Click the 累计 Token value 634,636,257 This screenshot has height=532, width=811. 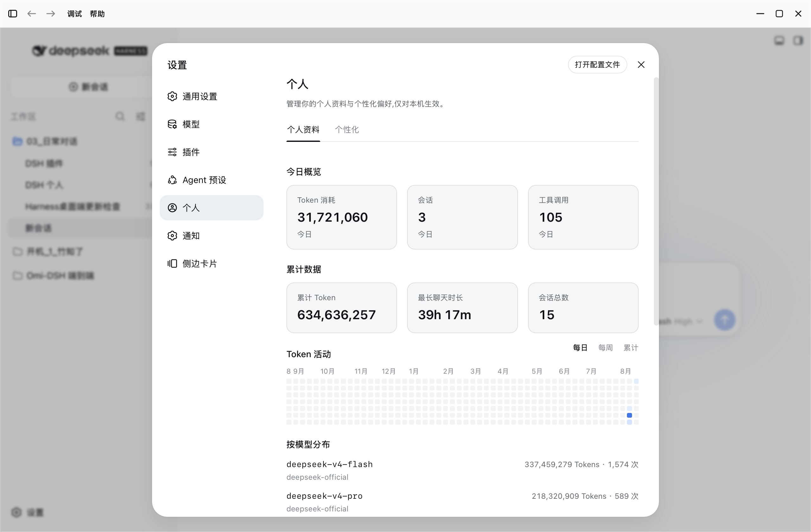click(x=336, y=315)
